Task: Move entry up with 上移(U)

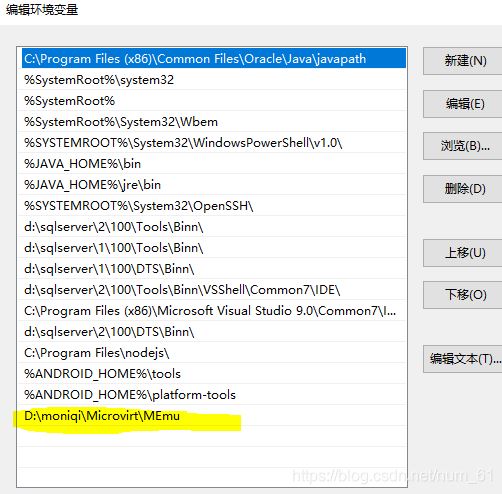Action: coord(463,253)
